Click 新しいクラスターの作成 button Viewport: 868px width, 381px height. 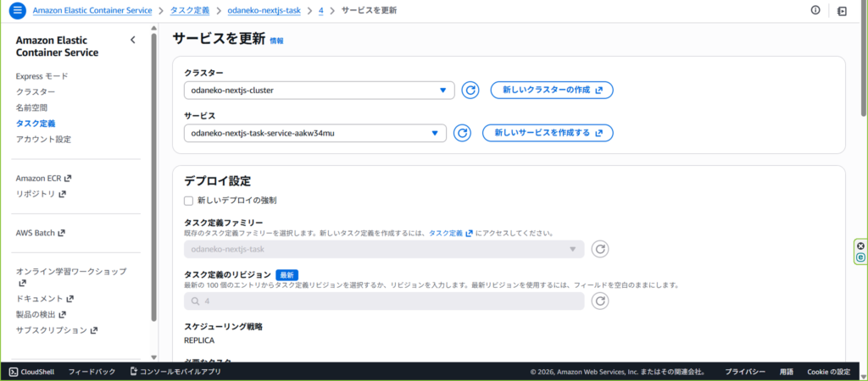click(551, 90)
